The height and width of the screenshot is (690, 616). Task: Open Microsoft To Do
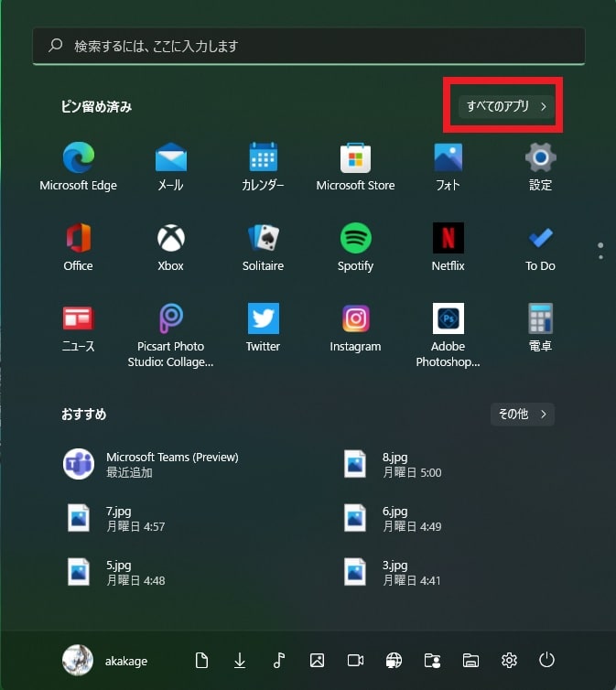(x=540, y=247)
